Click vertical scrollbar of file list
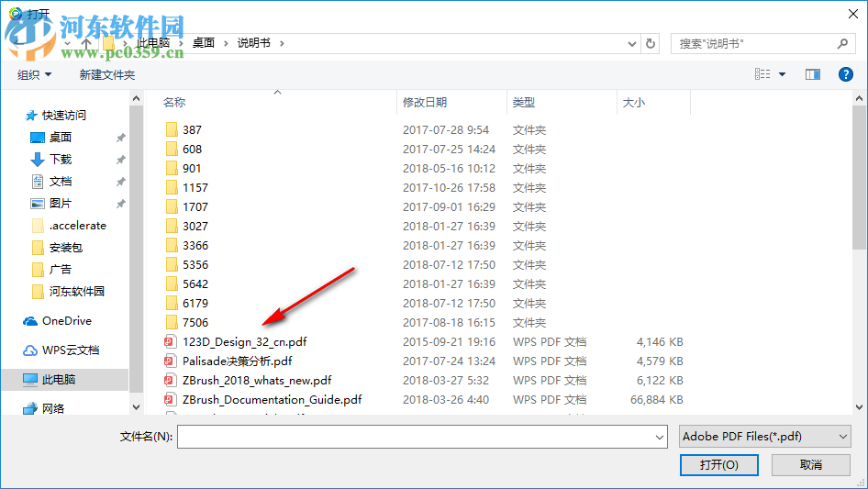Viewport: 868px width, 489px height. coord(859,177)
